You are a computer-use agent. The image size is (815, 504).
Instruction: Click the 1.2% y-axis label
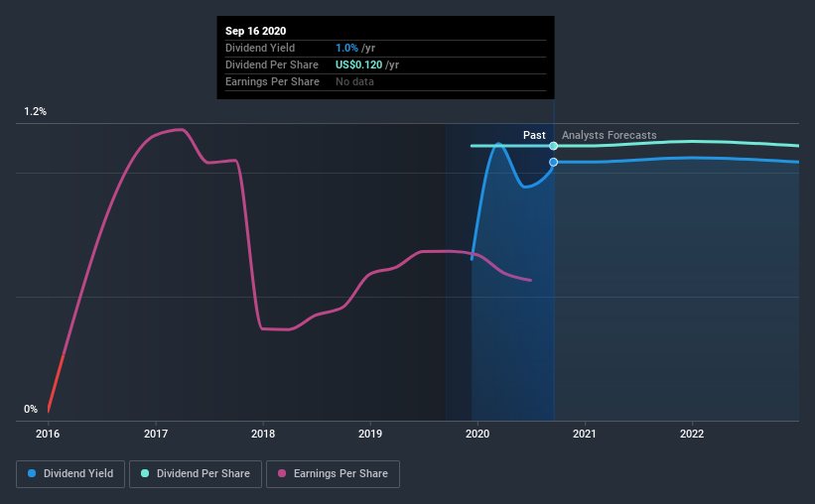[36, 112]
